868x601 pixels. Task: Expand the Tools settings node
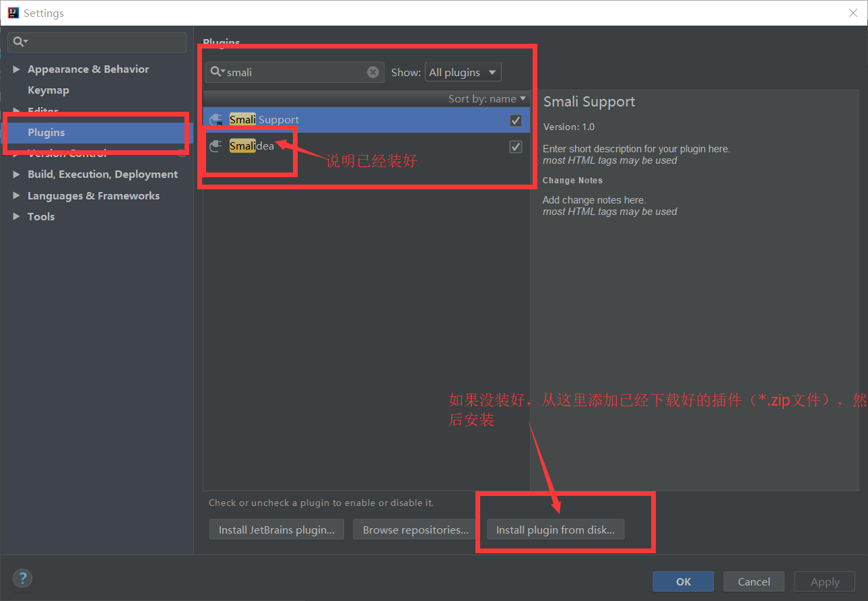tap(16, 216)
